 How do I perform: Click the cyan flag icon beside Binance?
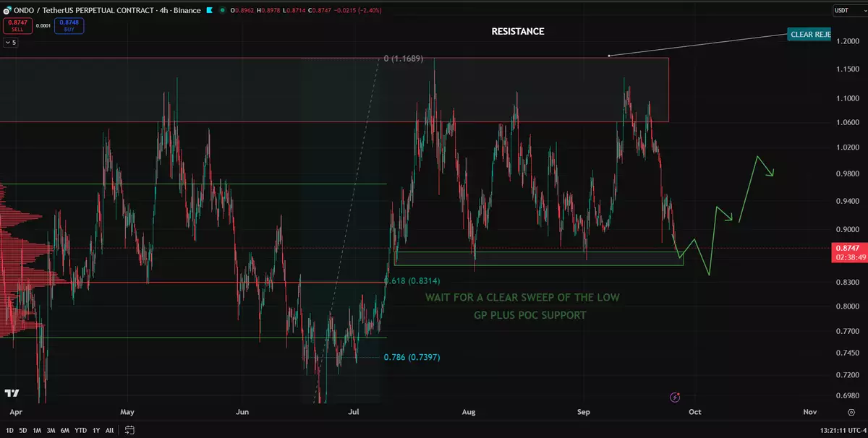[x=209, y=11]
